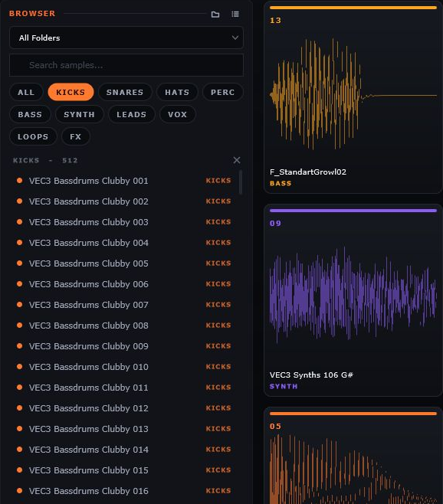Select the LEADS category filter

132,114
